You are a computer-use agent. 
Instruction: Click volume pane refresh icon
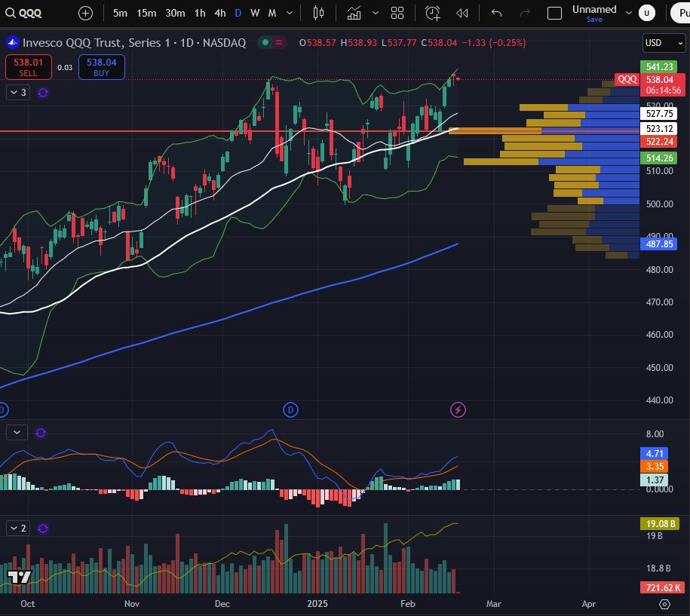[43, 529]
